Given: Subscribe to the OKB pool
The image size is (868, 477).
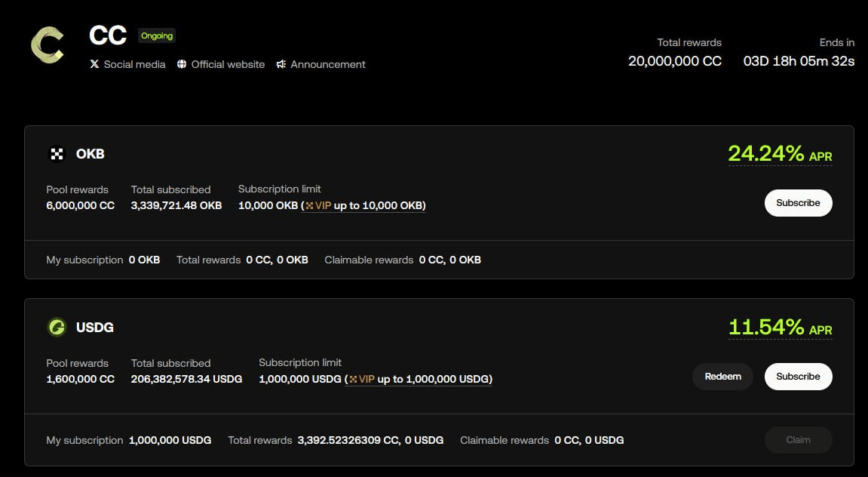Looking at the screenshot, I should [x=798, y=202].
